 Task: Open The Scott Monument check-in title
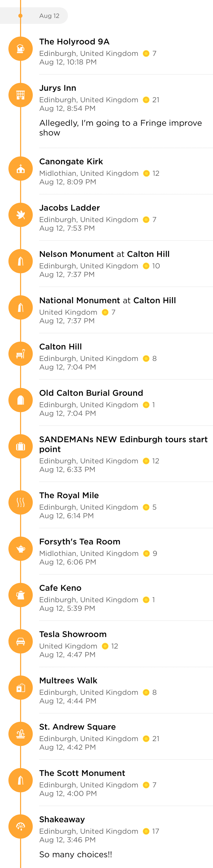(x=82, y=773)
